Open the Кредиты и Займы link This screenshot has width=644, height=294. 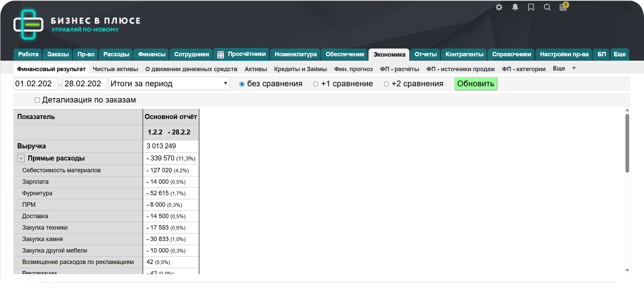point(300,69)
